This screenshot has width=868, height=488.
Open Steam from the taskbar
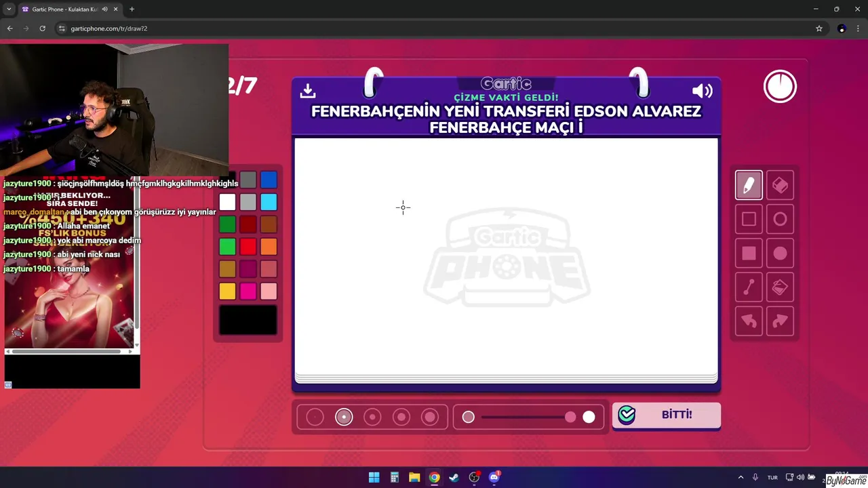tap(454, 477)
